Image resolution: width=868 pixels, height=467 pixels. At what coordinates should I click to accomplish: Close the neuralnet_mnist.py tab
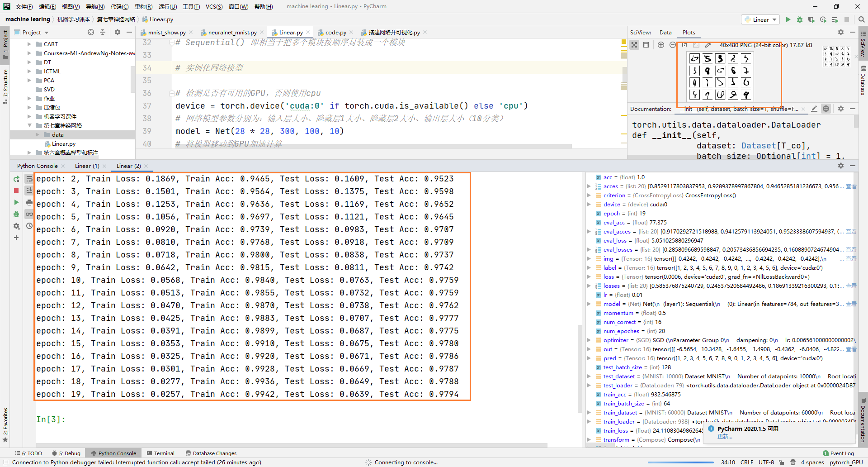(x=262, y=32)
